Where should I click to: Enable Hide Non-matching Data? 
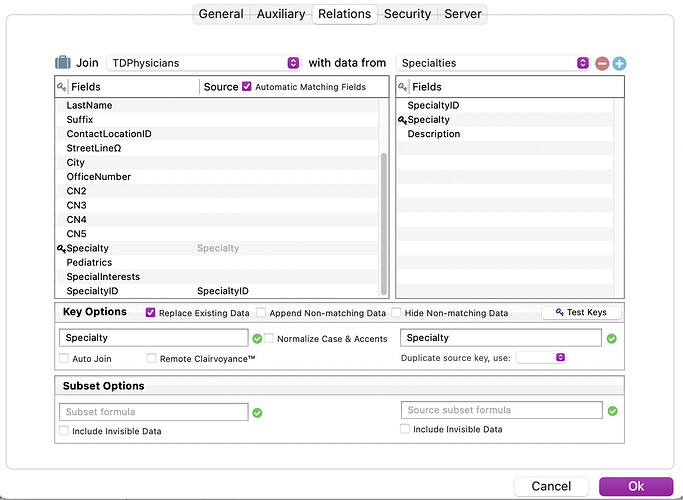tap(396, 312)
